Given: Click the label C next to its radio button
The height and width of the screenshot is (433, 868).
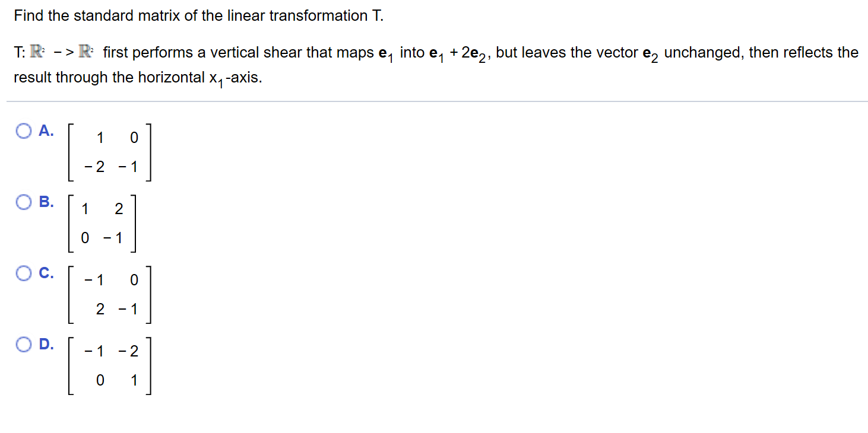Looking at the screenshot, I should click(x=46, y=273).
